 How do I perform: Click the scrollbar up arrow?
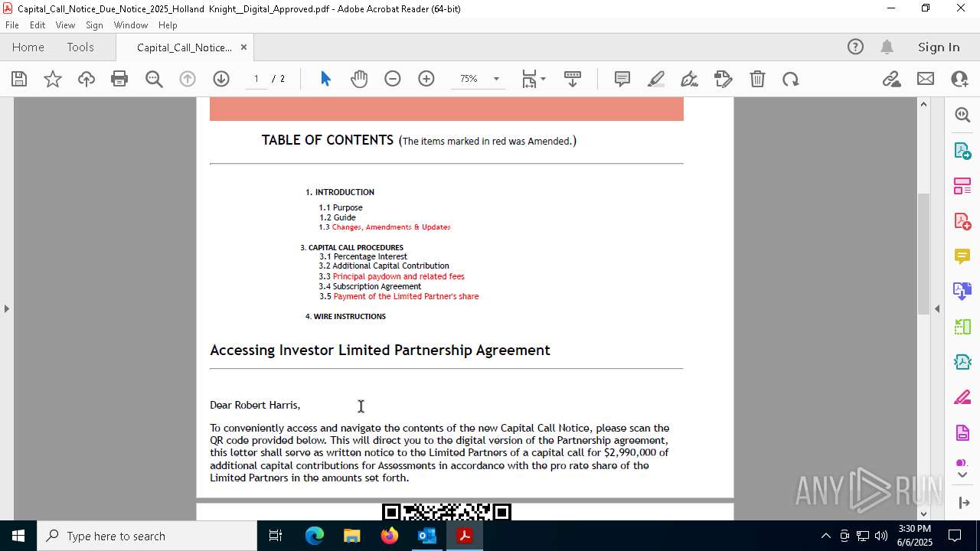[923, 104]
